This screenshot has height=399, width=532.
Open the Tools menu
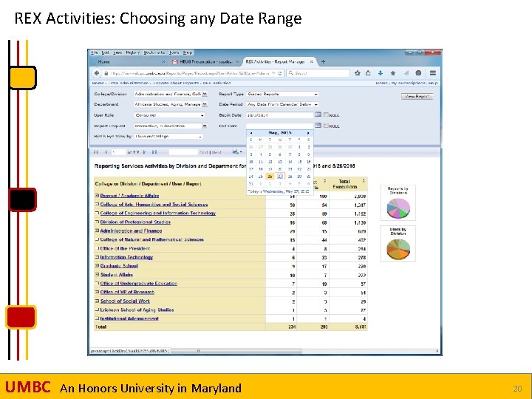pos(174,52)
